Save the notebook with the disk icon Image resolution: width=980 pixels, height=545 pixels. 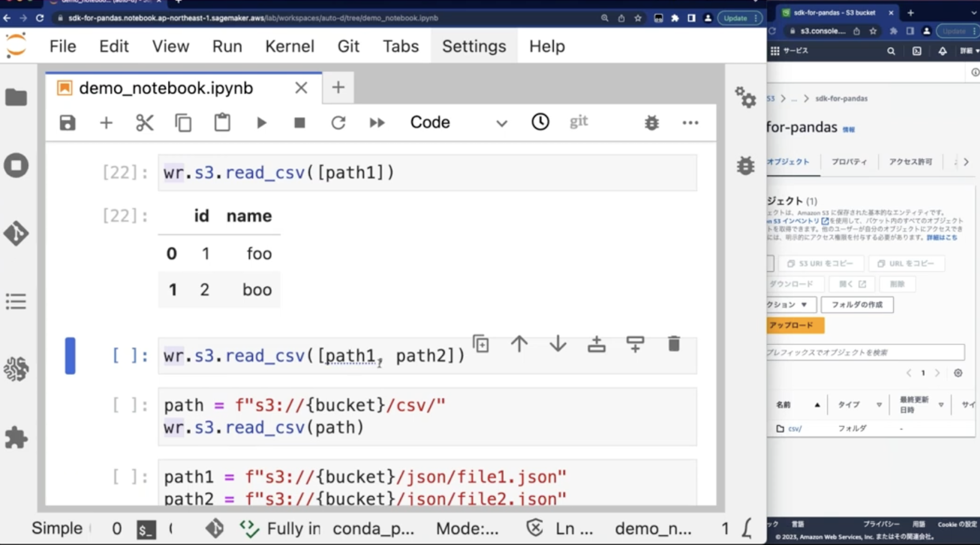[67, 122]
